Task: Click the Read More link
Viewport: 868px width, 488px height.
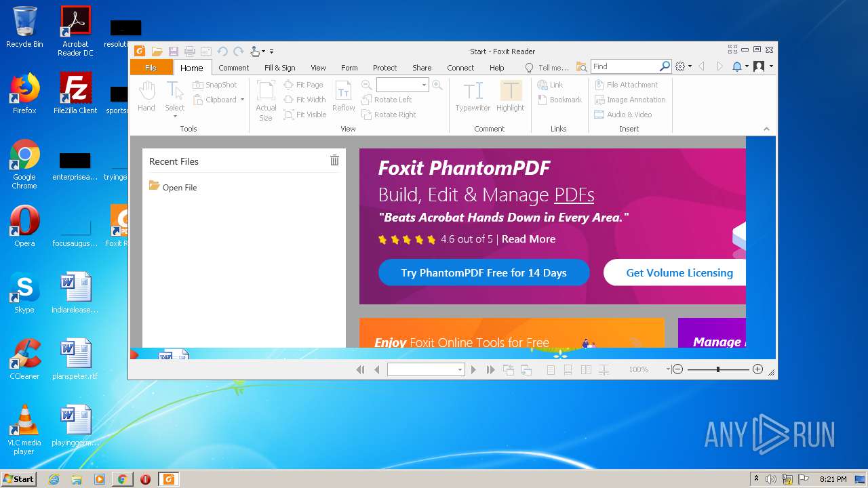Action: [x=528, y=239]
